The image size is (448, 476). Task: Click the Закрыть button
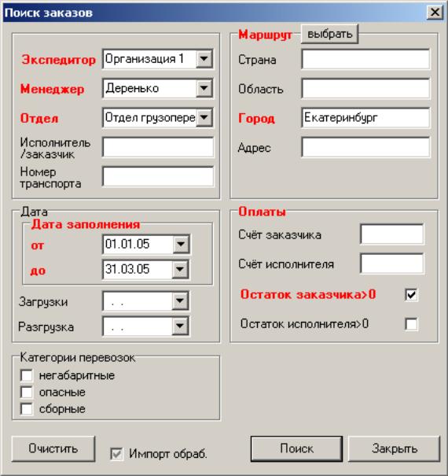[x=395, y=448]
